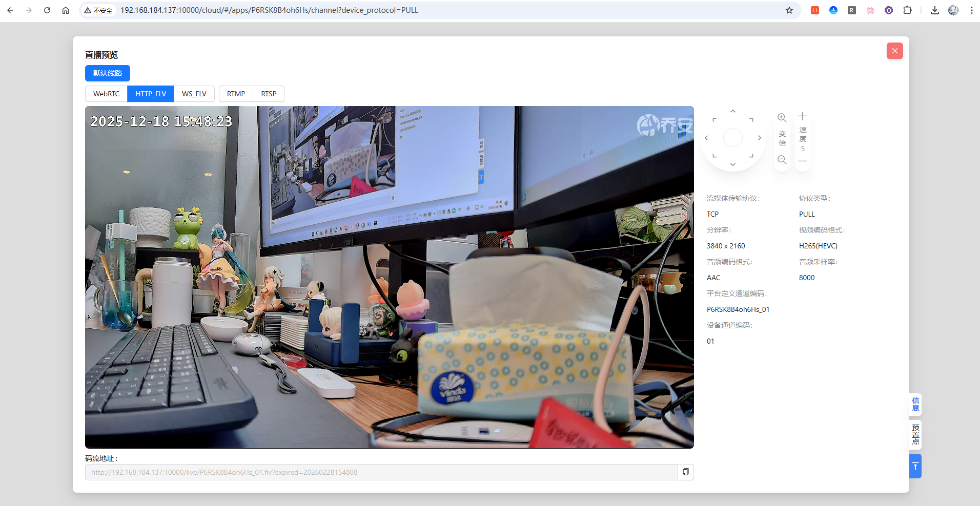Choose the RTMP protocol option
This screenshot has height=506, width=980.
[x=236, y=94]
